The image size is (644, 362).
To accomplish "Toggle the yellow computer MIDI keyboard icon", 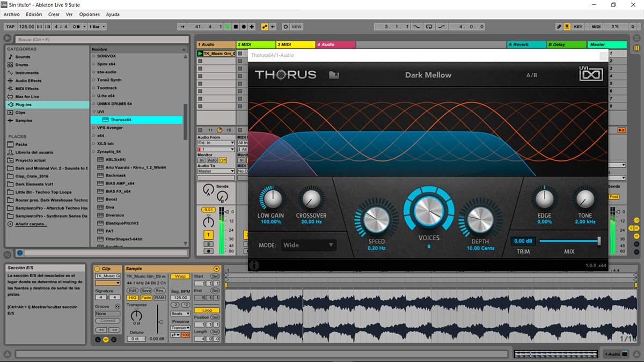I will [567, 26].
